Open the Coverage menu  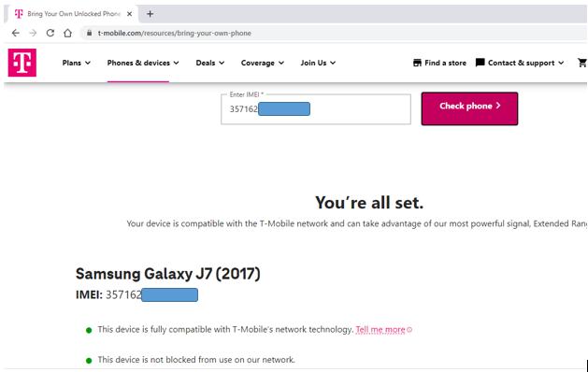click(262, 63)
